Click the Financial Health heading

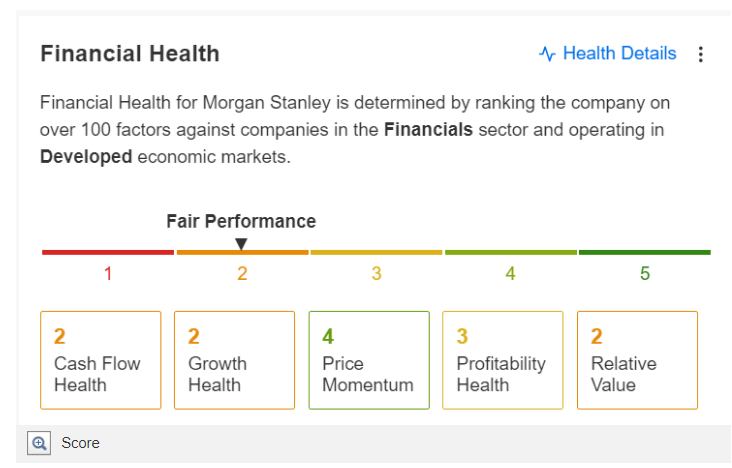pyautogui.click(x=130, y=54)
